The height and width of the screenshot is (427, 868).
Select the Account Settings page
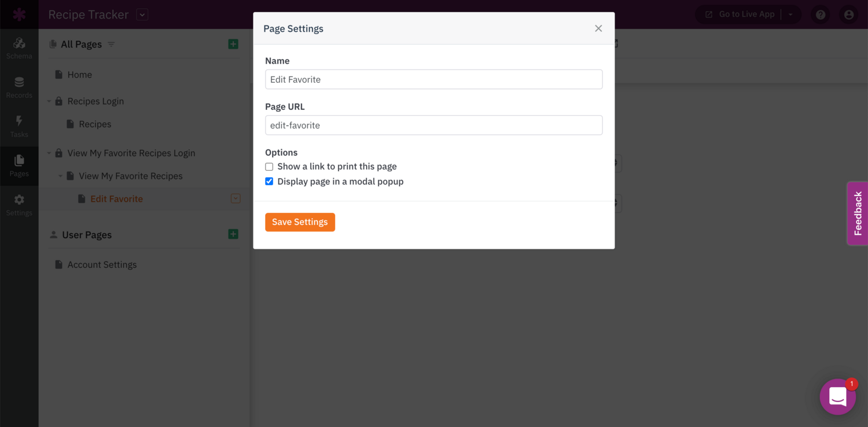tap(102, 264)
